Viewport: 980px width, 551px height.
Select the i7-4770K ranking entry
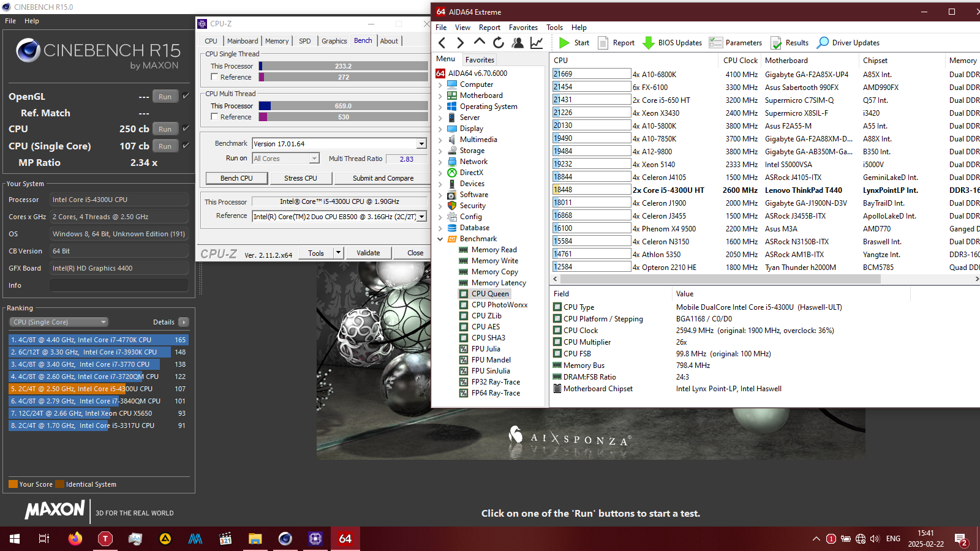(x=98, y=340)
